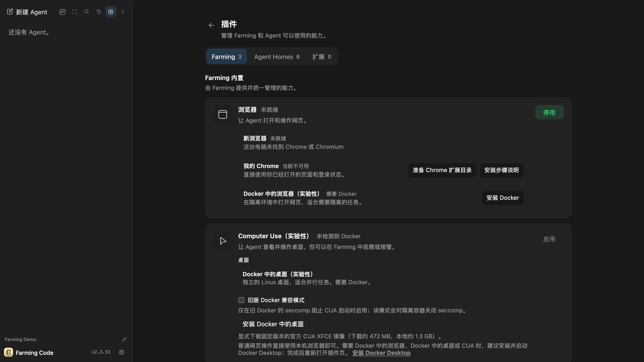The image size is (644, 362).
Task: Click the 桌面 section label
Action: coord(243,260)
